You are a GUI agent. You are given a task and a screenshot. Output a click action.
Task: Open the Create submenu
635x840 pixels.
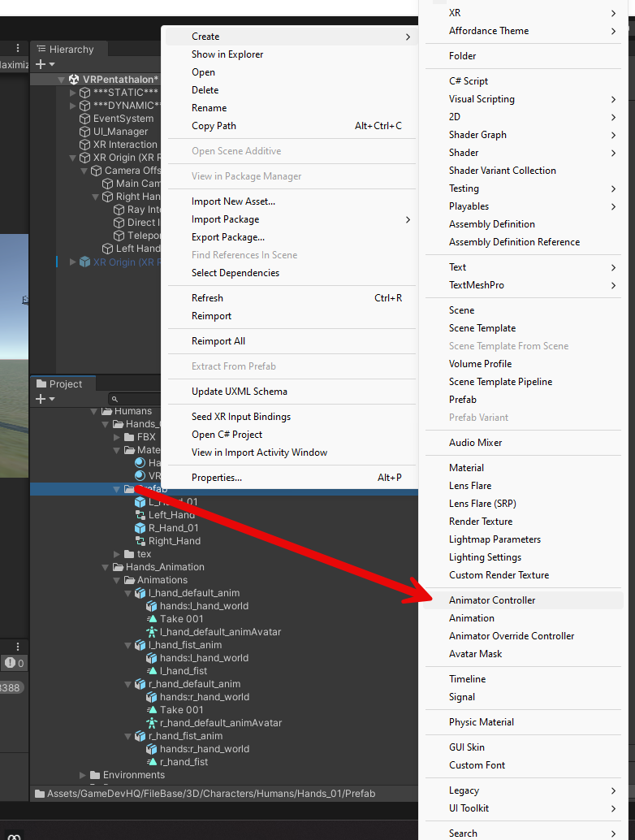292,37
